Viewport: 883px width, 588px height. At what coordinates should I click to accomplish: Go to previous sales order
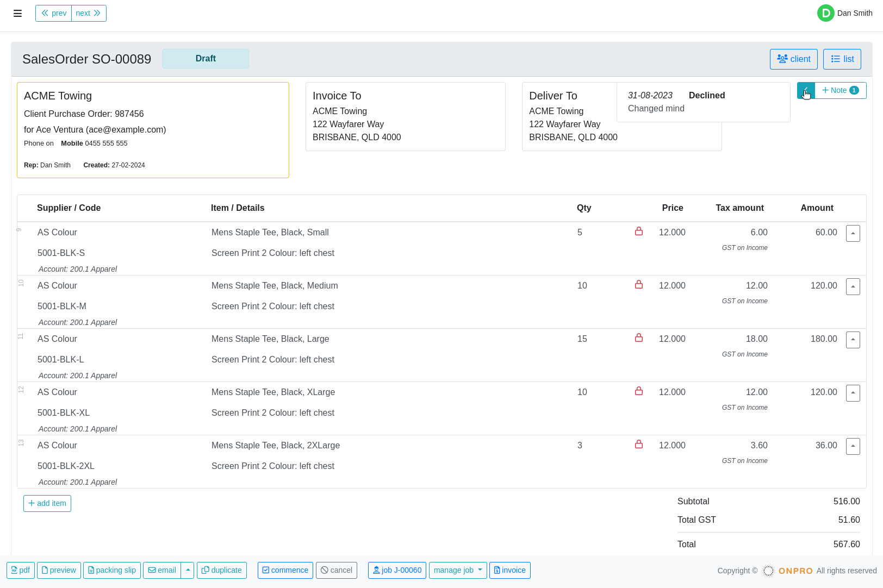[54, 13]
